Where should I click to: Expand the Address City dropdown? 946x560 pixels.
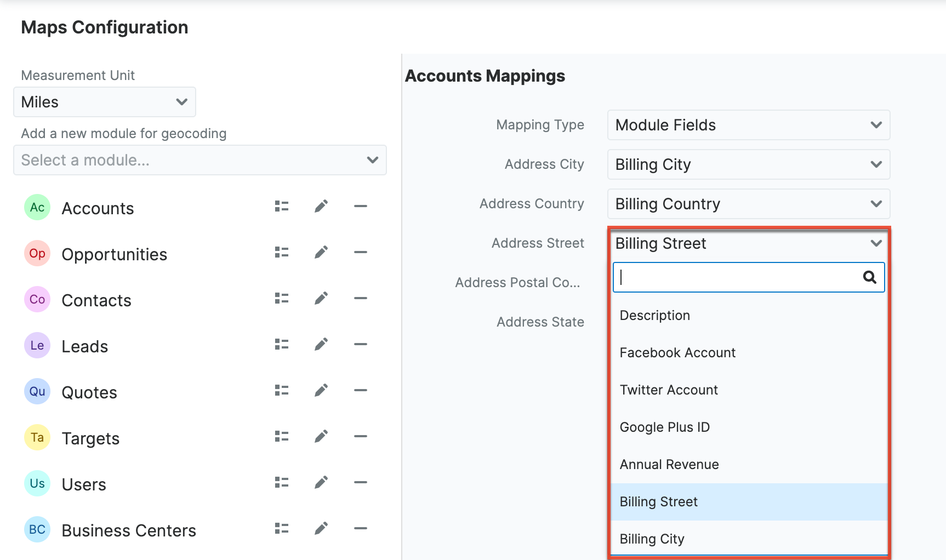[x=748, y=164]
